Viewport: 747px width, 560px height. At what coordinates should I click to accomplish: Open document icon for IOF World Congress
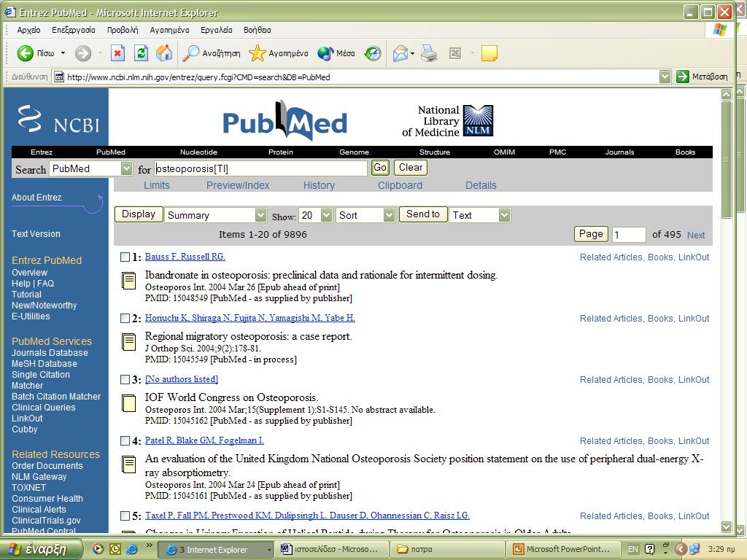[128, 403]
